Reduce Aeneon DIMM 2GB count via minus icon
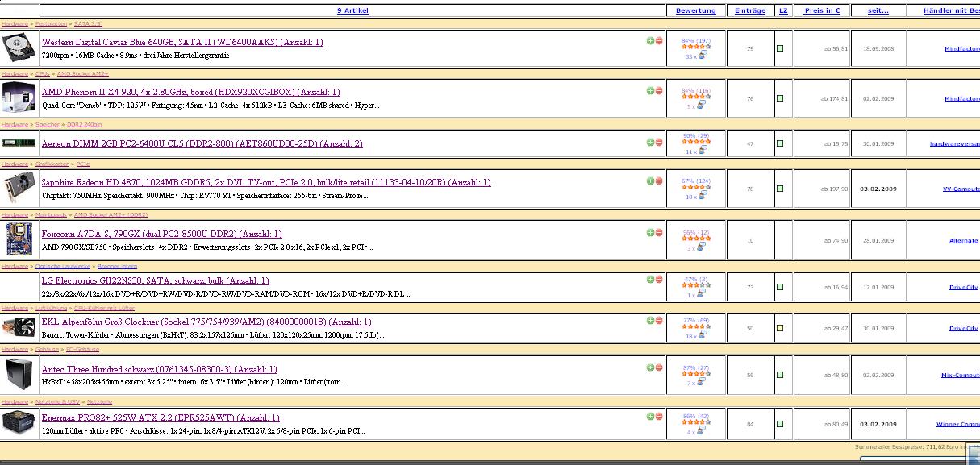The height and width of the screenshot is (465, 980). pos(659,142)
